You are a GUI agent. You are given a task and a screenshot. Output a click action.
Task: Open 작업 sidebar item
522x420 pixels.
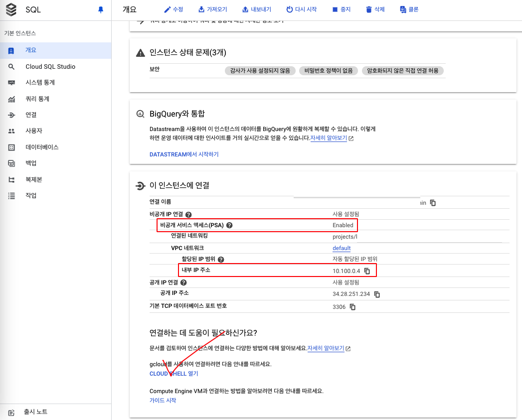56,195
